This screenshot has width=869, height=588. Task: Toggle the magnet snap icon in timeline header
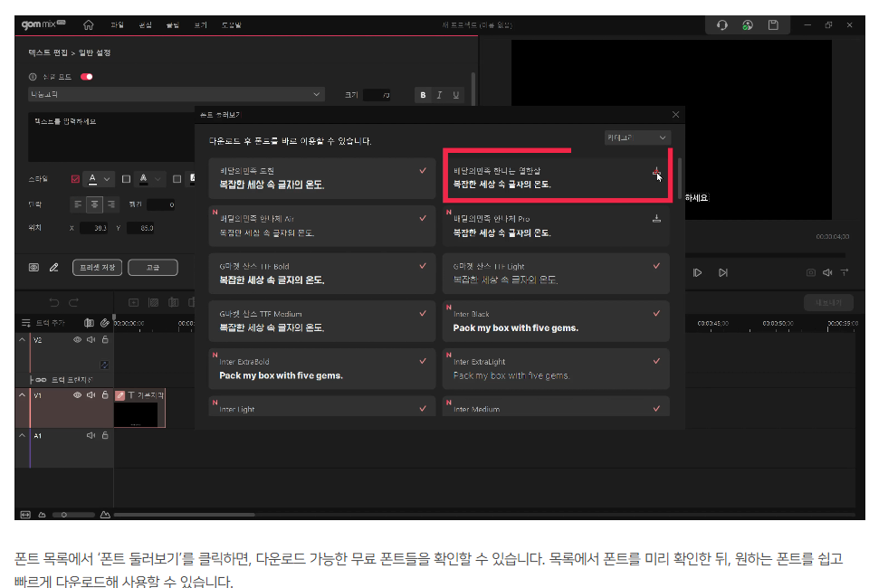click(x=89, y=323)
